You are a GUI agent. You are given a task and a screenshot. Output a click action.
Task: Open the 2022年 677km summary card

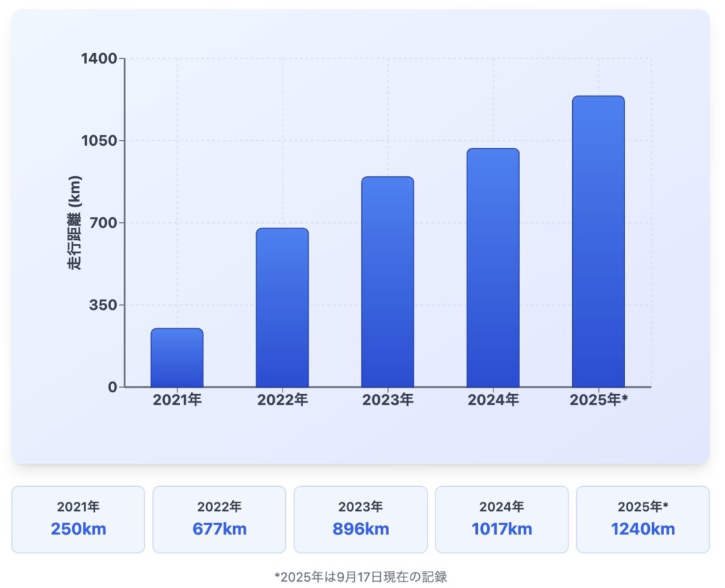click(x=219, y=519)
